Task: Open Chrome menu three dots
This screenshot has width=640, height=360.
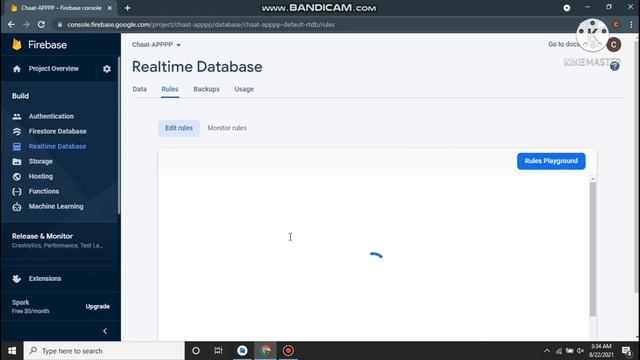Action: pyautogui.click(x=631, y=24)
